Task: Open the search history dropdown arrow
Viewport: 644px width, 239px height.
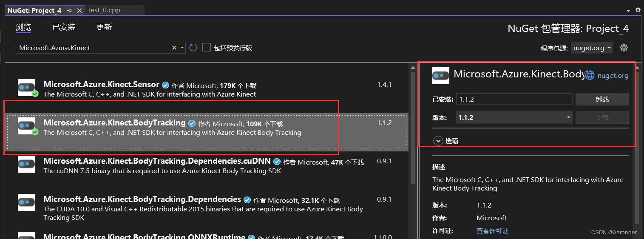Action: [x=182, y=48]
